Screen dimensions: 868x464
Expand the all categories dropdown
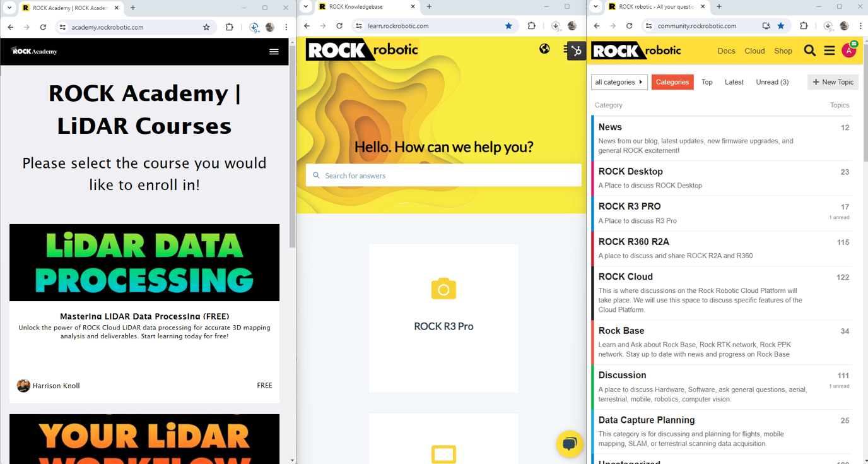click(x=619, y=82)
